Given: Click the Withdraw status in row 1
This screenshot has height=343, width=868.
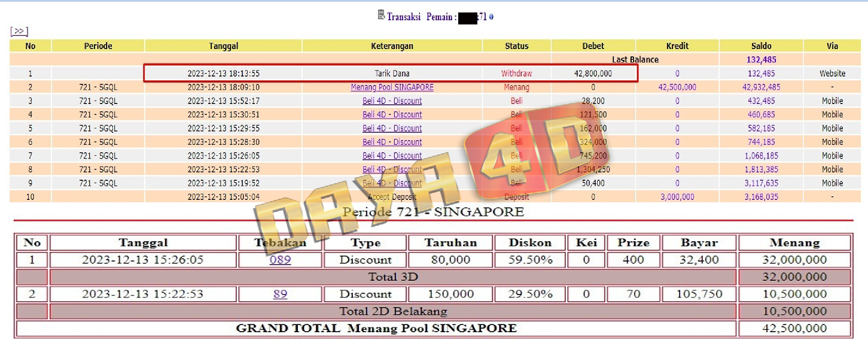Looking at the screenshot, I should (x=516, y=74).
